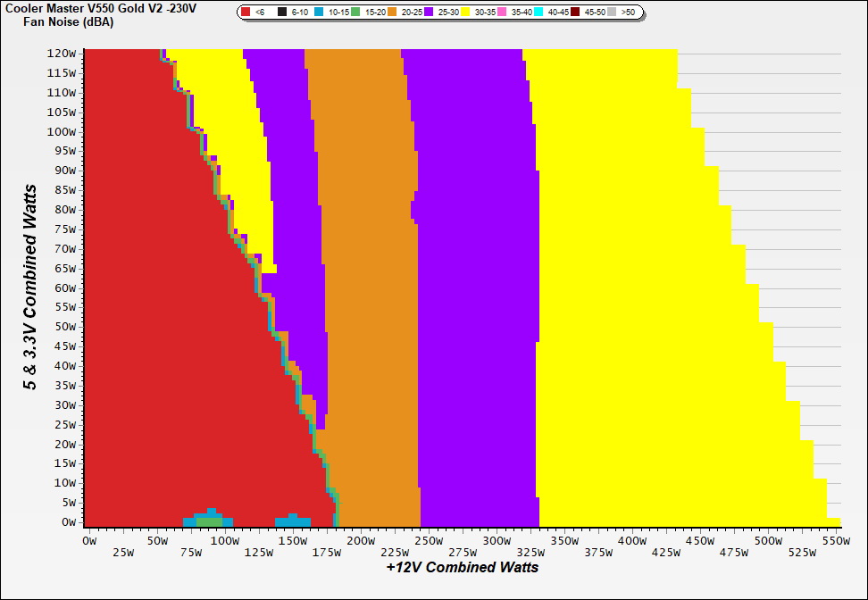Click the 120w label on the vertical axis

click(62, 54)
